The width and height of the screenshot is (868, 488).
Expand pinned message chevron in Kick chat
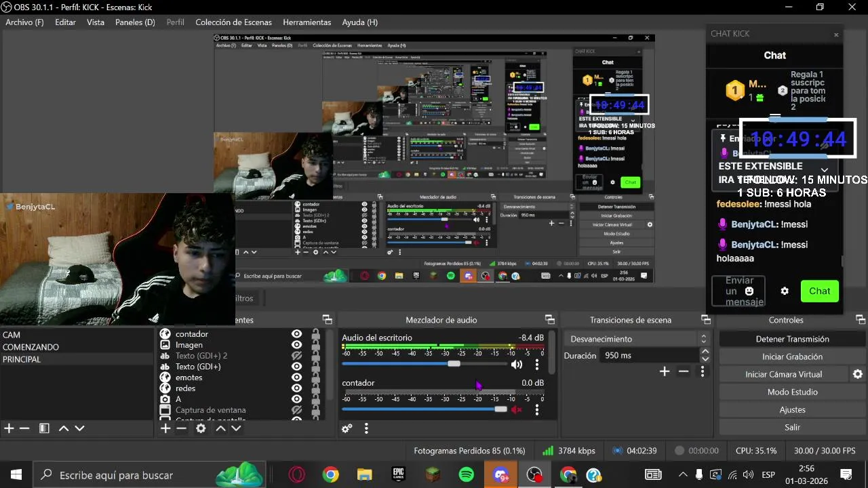point(825,170)
